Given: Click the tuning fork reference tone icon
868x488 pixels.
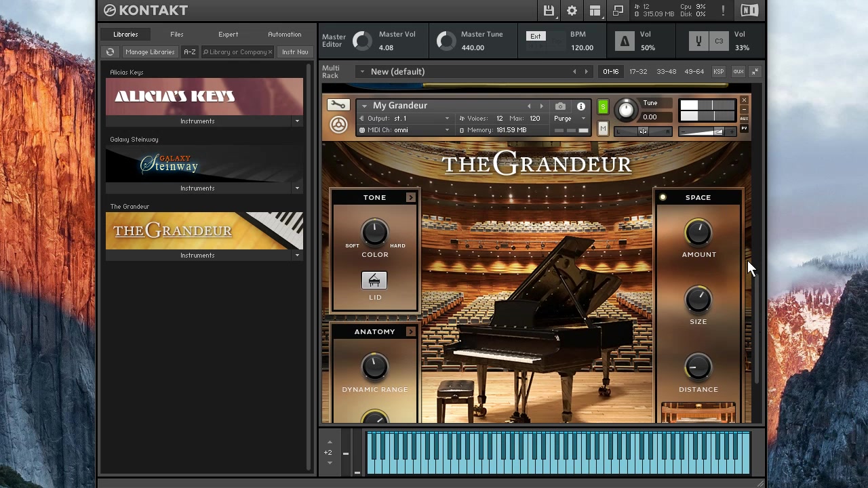Looking at the screenshot, I should [x=698, y=41].
